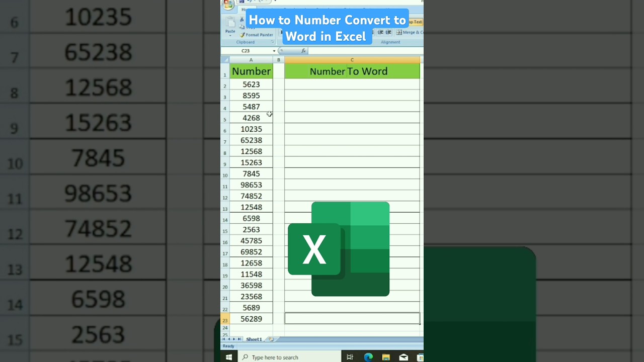The image size is (644, 362).
Task: Click the Insert Worksheet tab button
Action: [x=271, y=339]
